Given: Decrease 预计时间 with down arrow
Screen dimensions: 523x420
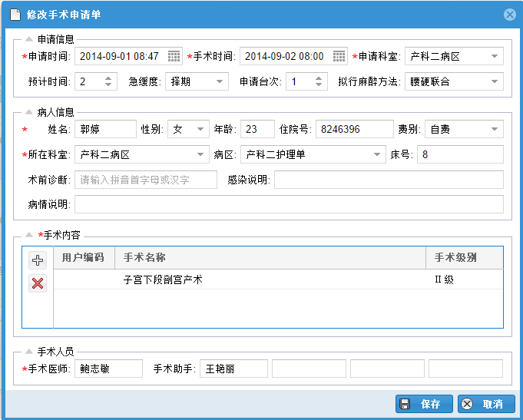Looking at the screenshot, I should tap(108, 84).
